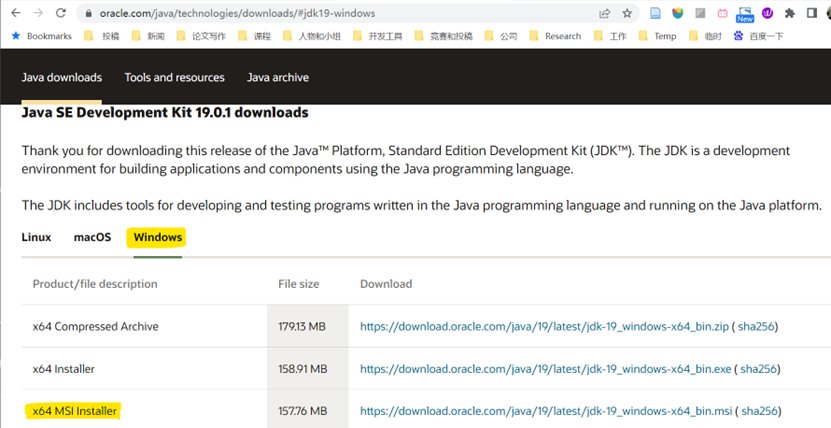
Task: Open the 课程 bookmark folder
Action: coord(254,36)
